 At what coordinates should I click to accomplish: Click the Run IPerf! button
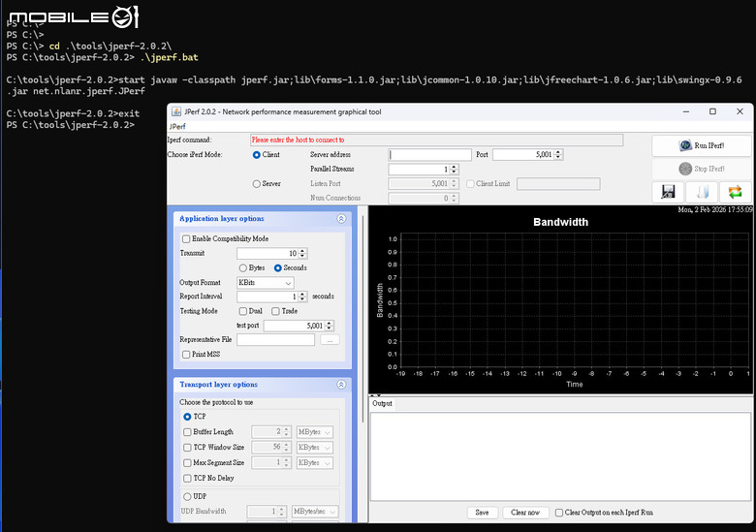(702, 145)
